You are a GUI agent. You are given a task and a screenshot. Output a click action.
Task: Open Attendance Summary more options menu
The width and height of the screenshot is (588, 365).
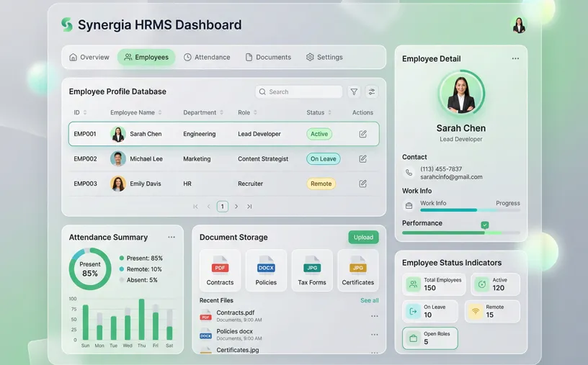171,237
